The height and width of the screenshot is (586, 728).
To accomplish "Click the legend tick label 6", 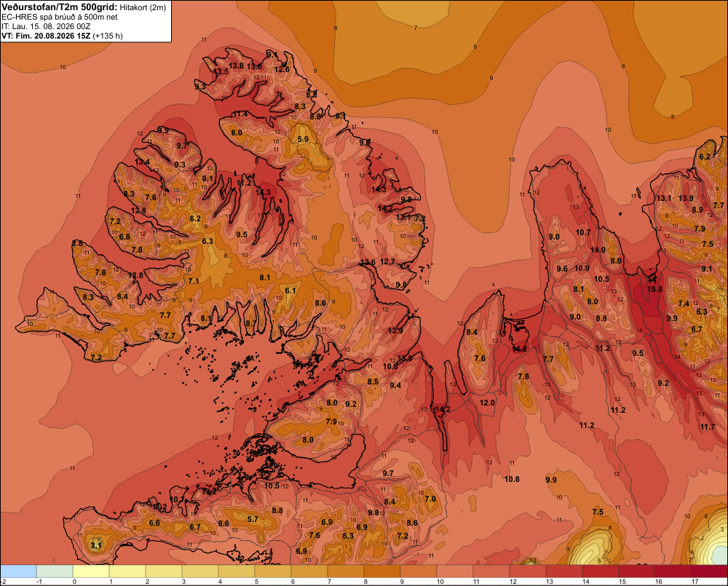I will click(x=293, y=582).
